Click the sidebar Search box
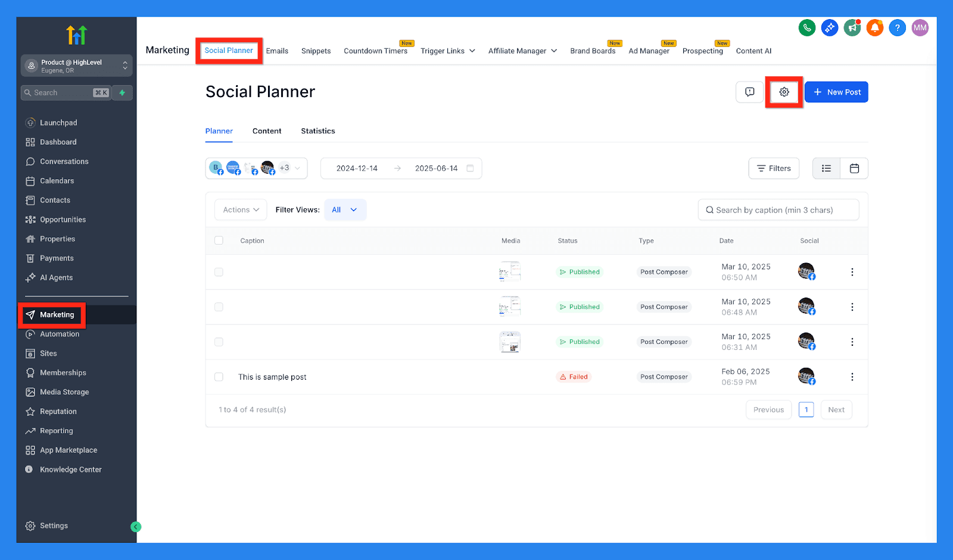 tap(66, 93)
